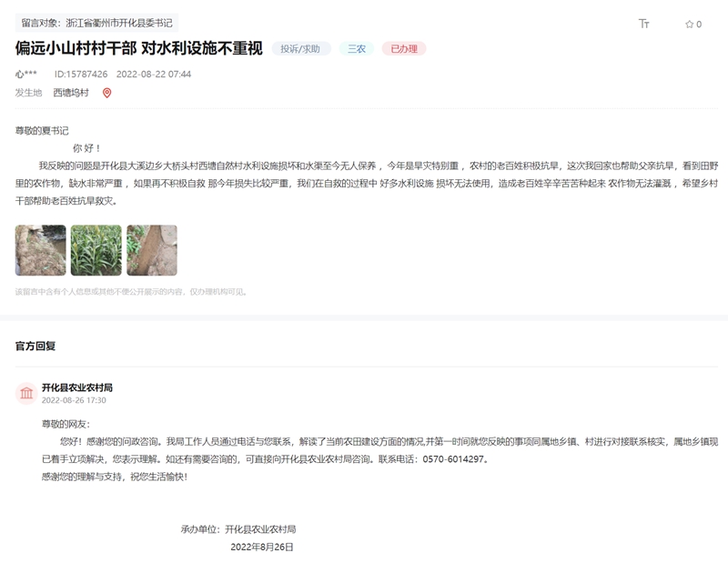This screenshot has width=728, height=563.
Task: Click the reply timestamp 2022-08-26 17:30
Action: tap(74, 400)
